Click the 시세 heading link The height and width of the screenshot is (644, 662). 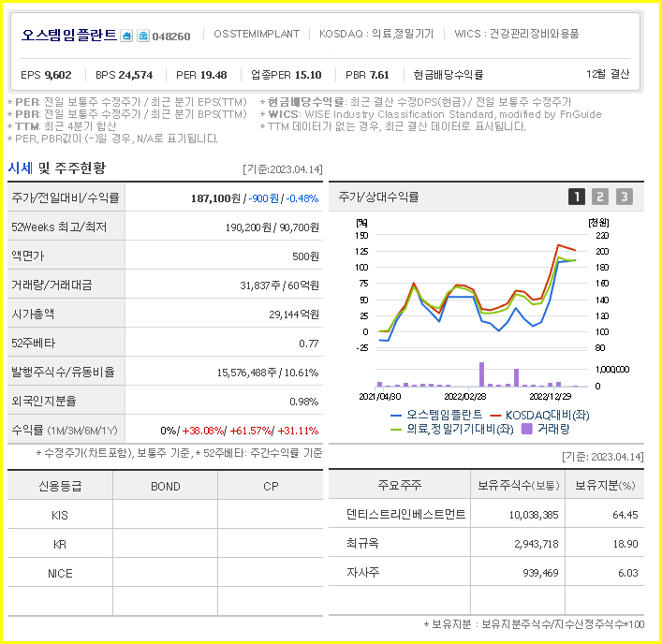[20, 168]
